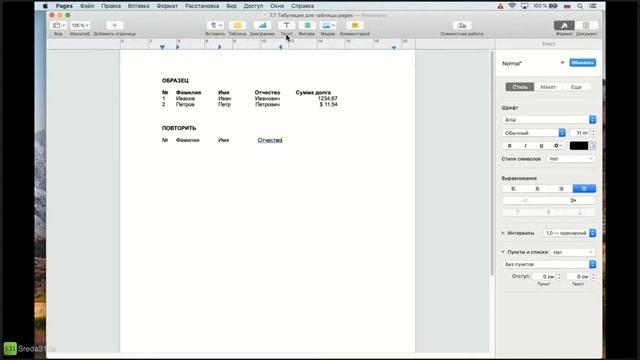This screenshot has height=360, width=640.
Task: Click the Текст indent value field
Action: (x=578, y=277)
